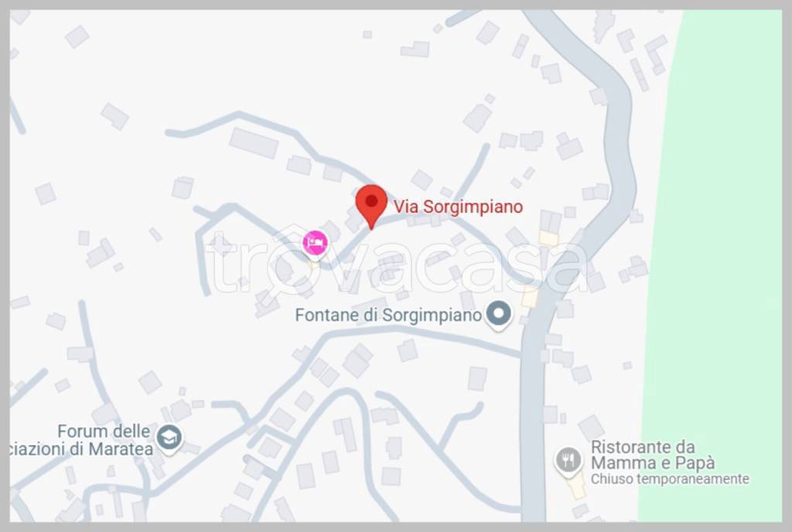
Task: Click the Chiuso temporaneamente status text
Action: pos(670,479)
